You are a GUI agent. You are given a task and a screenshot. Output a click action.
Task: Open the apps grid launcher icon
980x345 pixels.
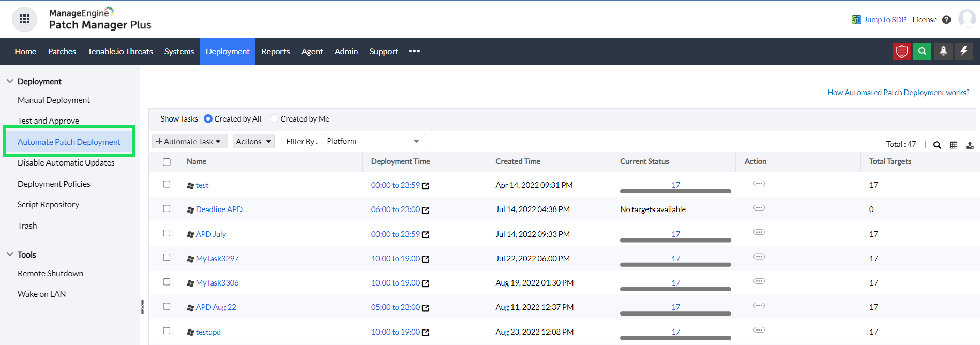click(x=24, y=19)
